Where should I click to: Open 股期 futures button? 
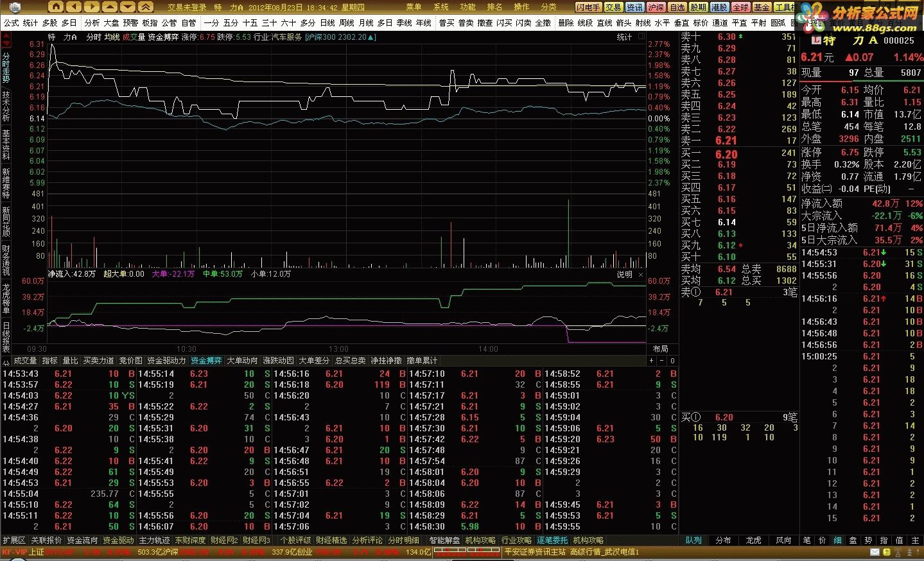698,7
